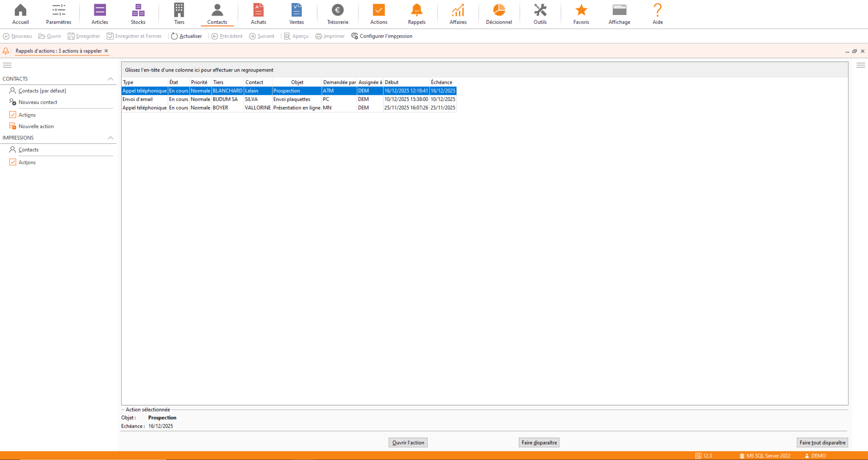Click the Rappels bell icon

coord(416,10)
